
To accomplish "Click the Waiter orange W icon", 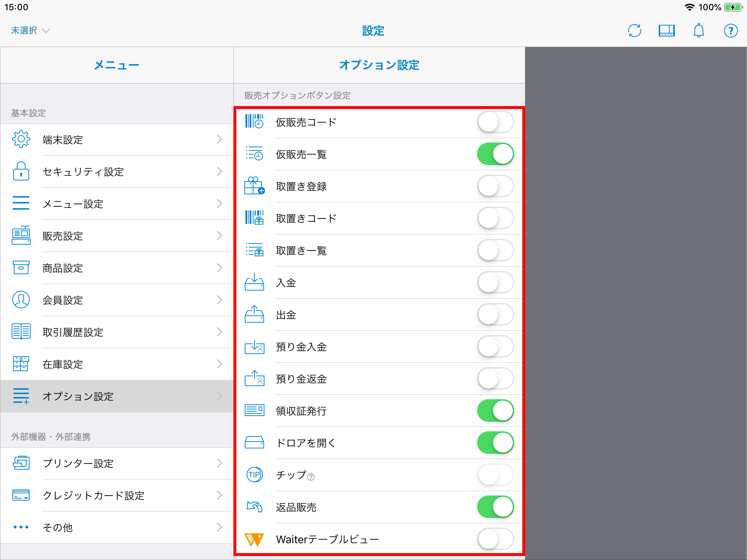I will pyautogui.click(x=254, y=539).
